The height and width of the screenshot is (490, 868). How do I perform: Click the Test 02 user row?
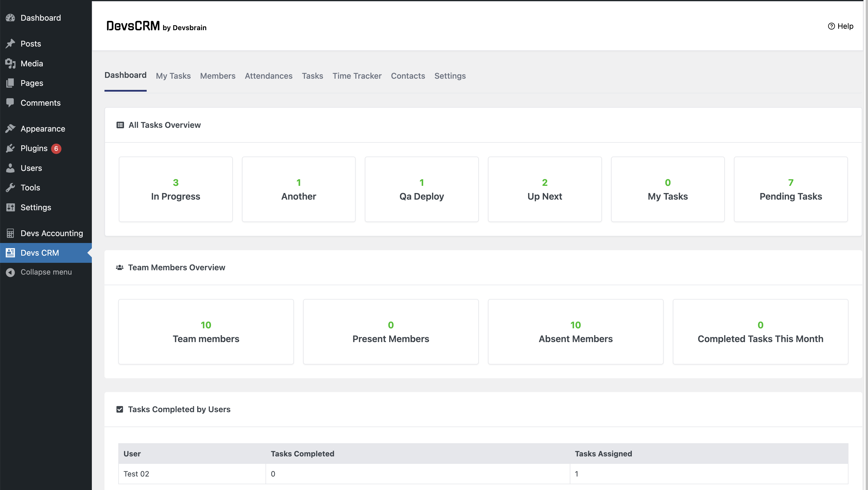tap(136, 474)
